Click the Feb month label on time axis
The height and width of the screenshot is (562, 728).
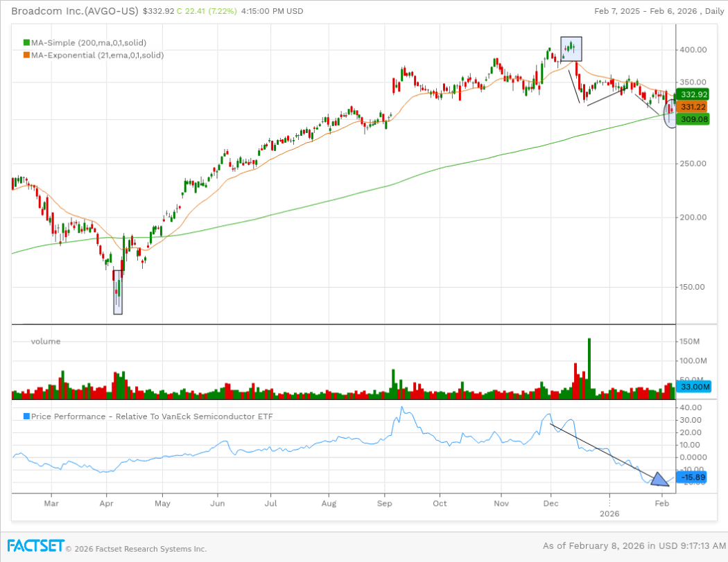coord(661,503)
